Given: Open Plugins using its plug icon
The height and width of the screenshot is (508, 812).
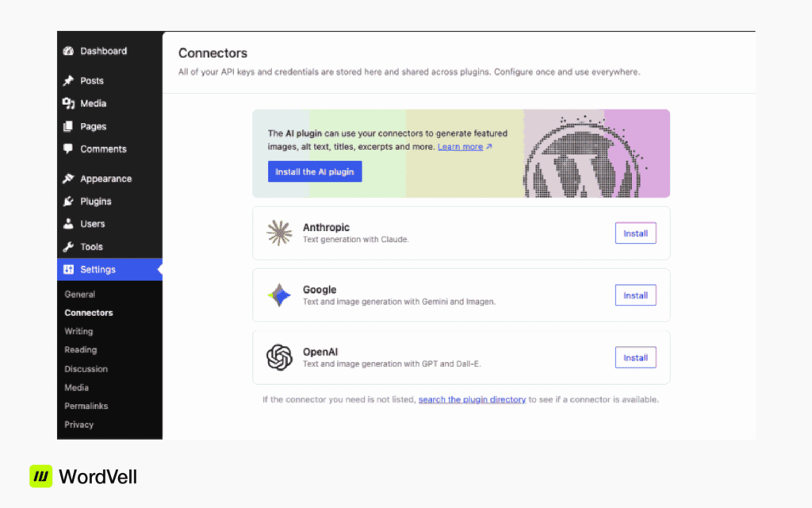Looking at the screenshot, I should [x=68, y=201].
